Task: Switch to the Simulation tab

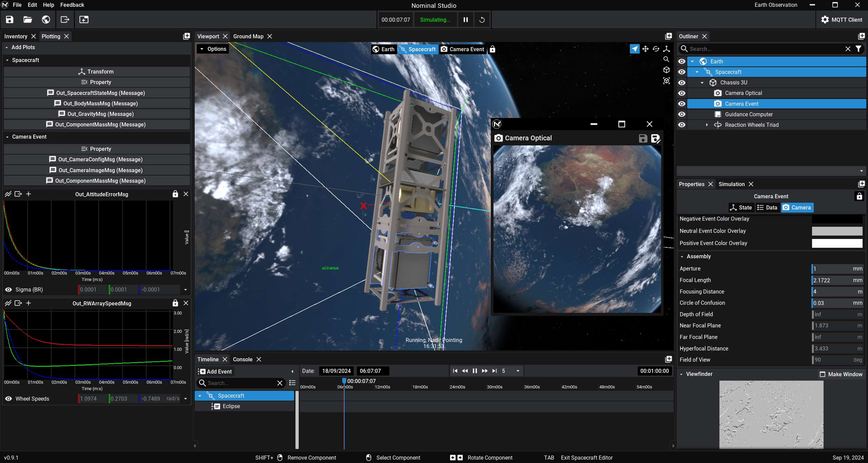Action: pyautogui.click(x=732, y=184)
